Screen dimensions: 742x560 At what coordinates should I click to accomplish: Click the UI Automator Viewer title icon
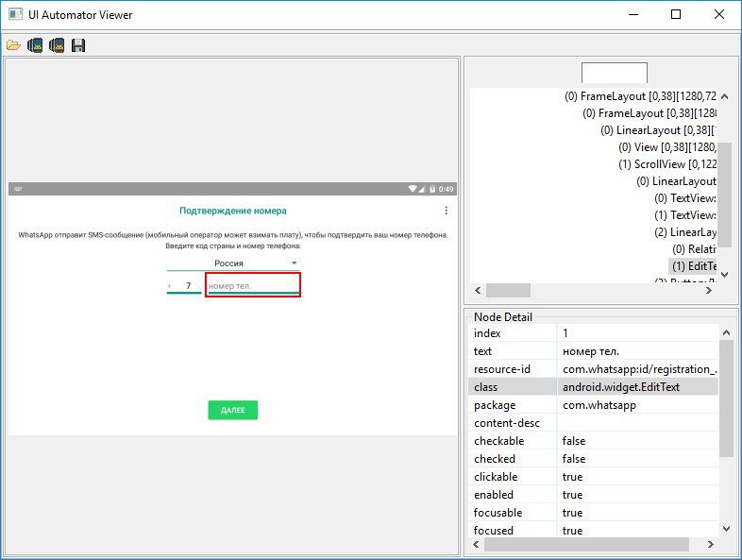click(16, 14)
